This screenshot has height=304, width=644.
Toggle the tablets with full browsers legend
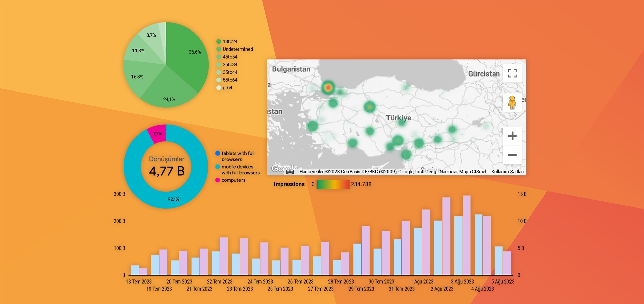coord(235,156)
